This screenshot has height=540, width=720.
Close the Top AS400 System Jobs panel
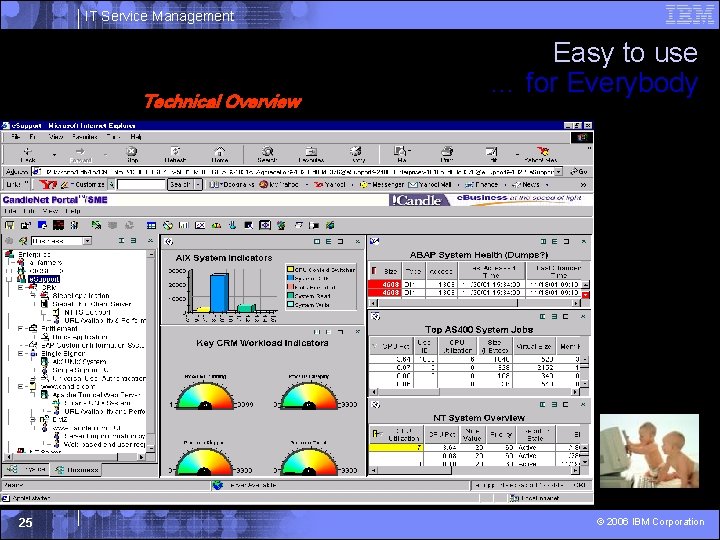[583, 316]
